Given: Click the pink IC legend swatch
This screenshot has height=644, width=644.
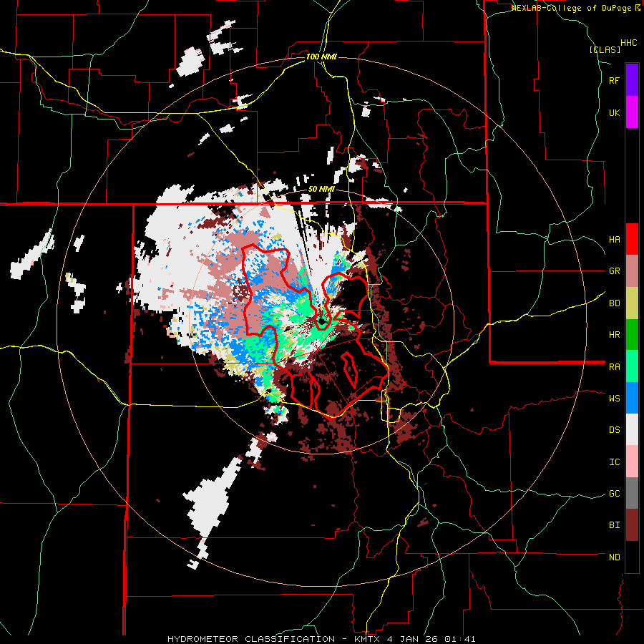Looking at the screenshot, I should click(x=632, y=462).
